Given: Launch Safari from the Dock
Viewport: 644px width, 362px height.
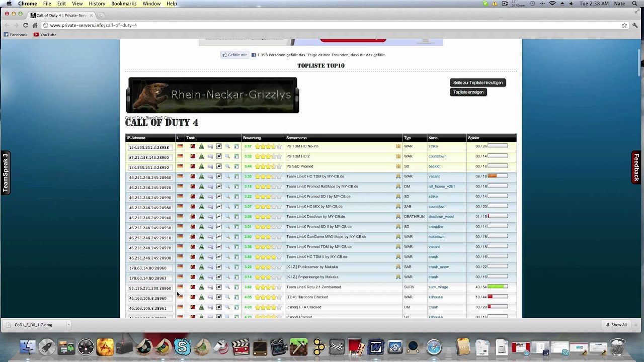Looking at the screenshot, I should 434,347.
